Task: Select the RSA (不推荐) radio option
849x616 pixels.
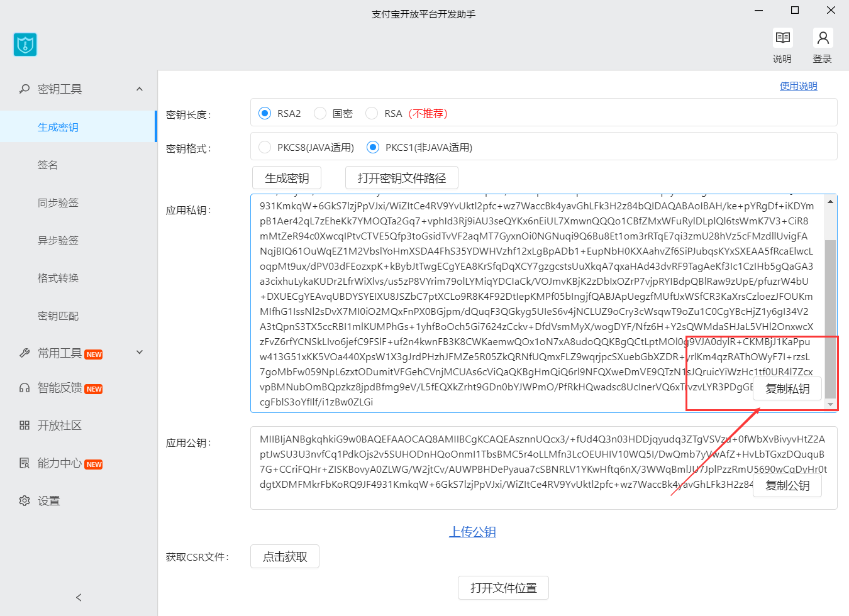Action: 372,113
